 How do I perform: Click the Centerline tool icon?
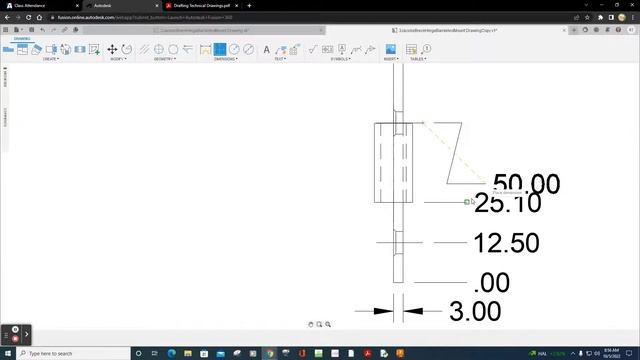pyautogui.click(x=144, y=49)
